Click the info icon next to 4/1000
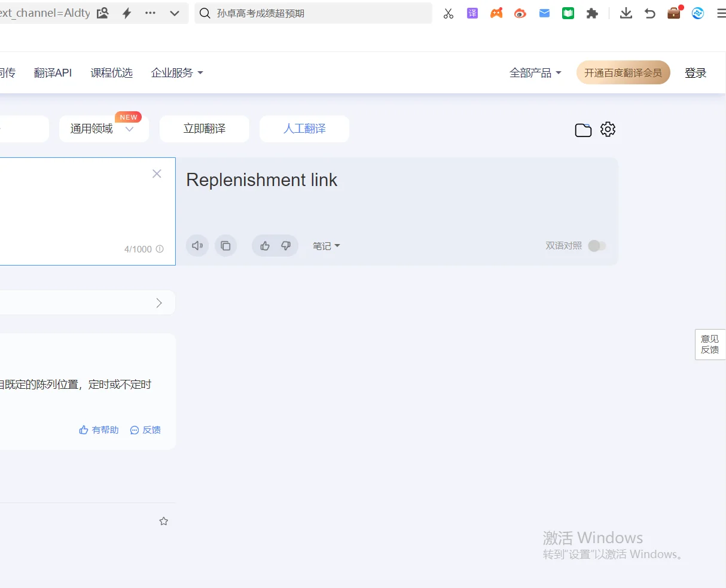Screen dimensions: 726x588 [160, 249]
